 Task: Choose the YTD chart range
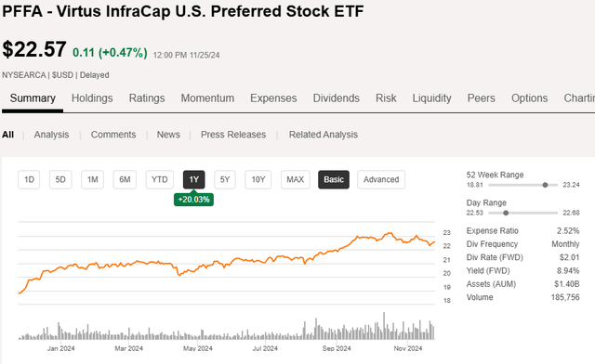tap(160, 180)
